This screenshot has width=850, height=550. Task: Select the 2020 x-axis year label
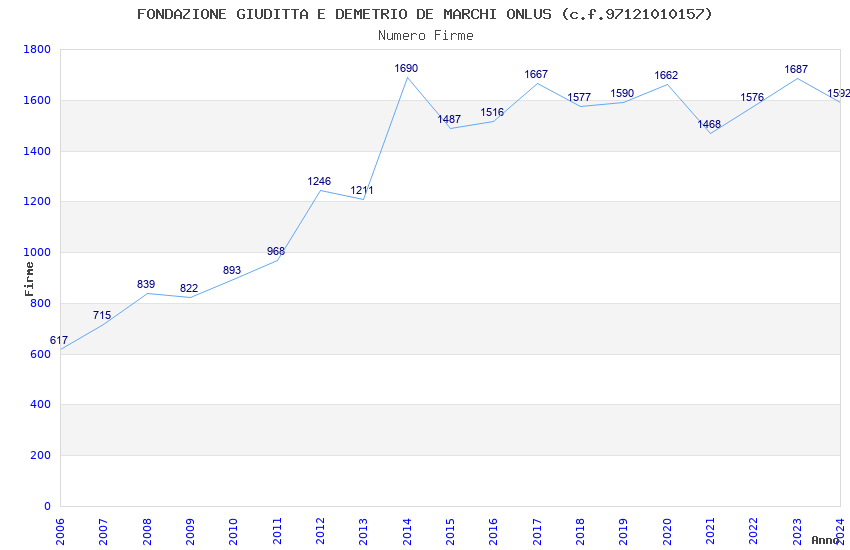pyautogui.click(x=667, y=532)
